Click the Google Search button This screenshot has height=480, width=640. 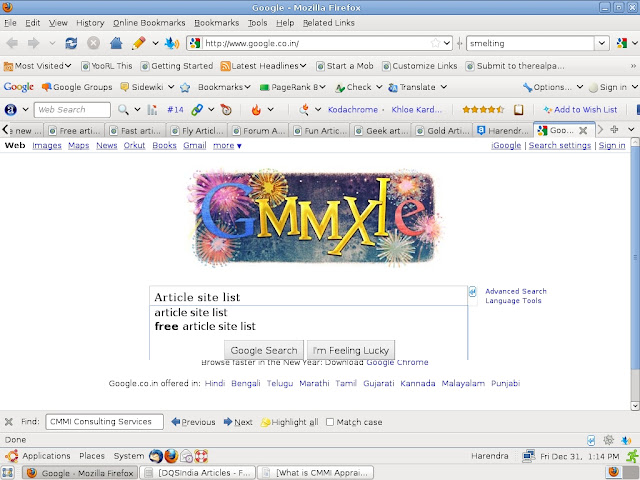264,350
